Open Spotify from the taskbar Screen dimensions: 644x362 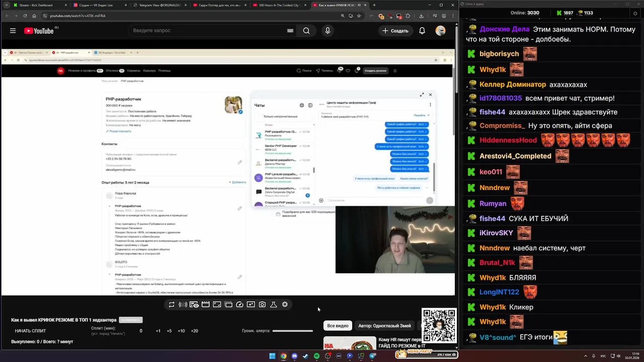316,356
